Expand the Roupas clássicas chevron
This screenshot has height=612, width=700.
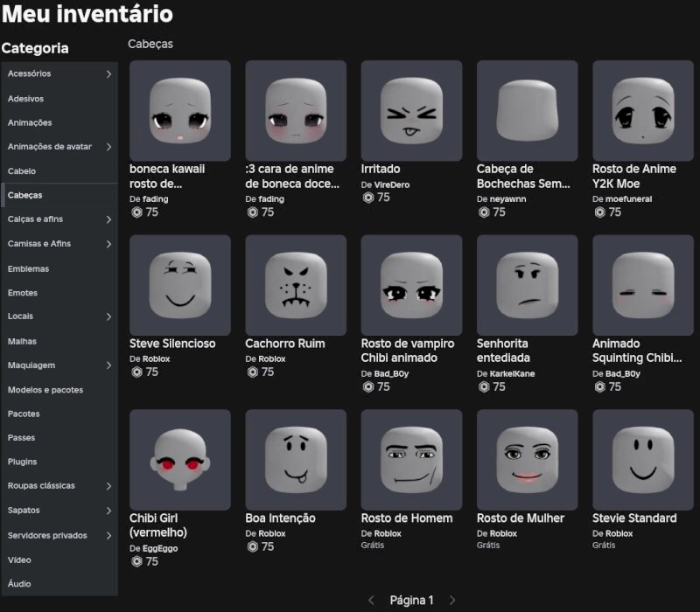coord(108,486)
